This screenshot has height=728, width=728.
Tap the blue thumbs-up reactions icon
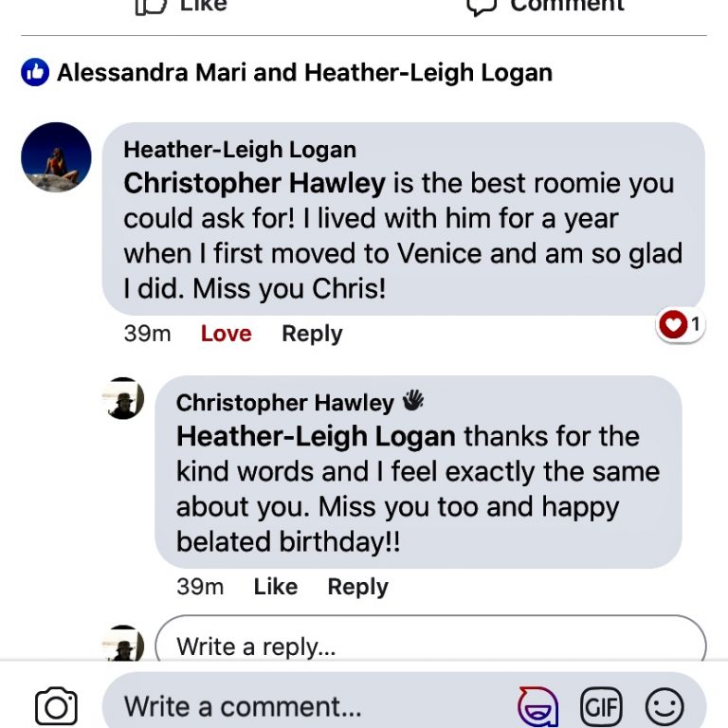(35, 72)
